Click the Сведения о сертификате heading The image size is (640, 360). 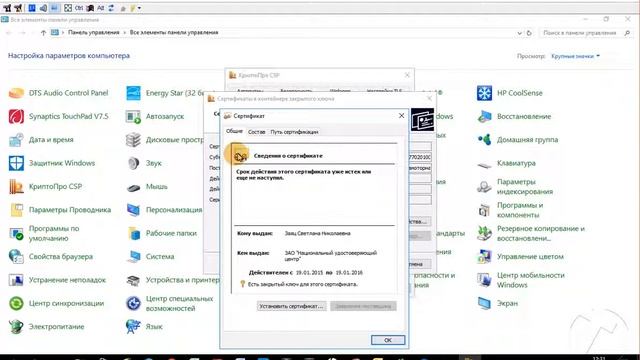pos(288,156)
